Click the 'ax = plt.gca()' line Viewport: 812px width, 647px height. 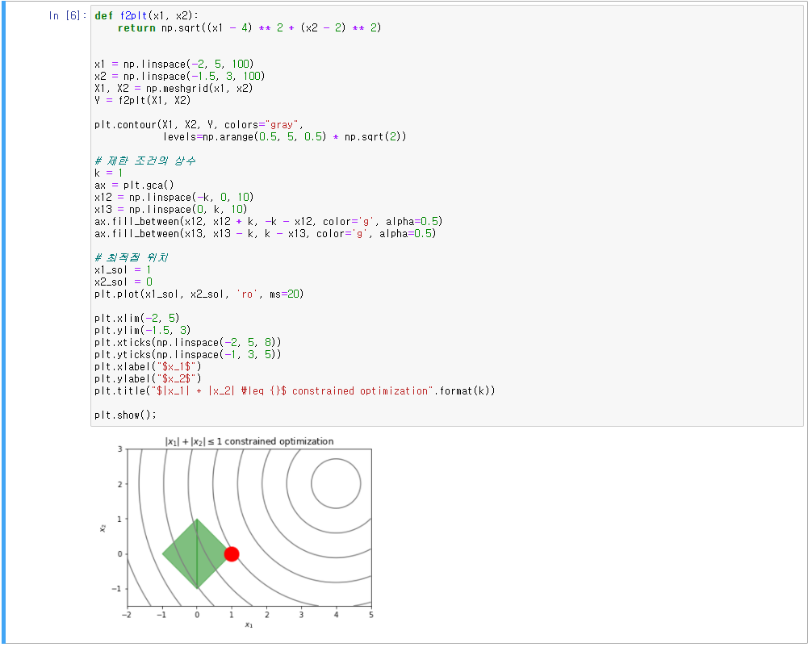[134, 186]
